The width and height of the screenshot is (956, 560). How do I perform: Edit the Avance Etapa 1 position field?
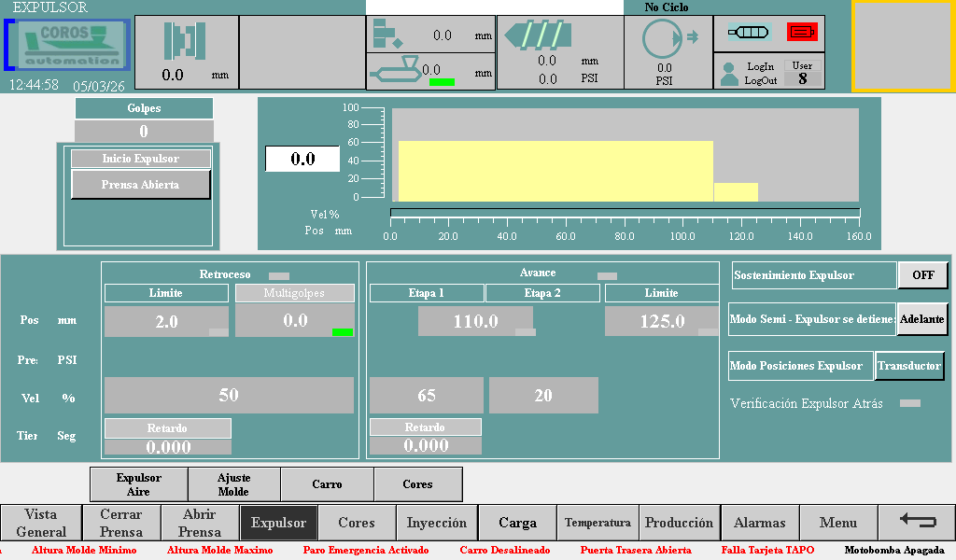[x=475, y=321]
